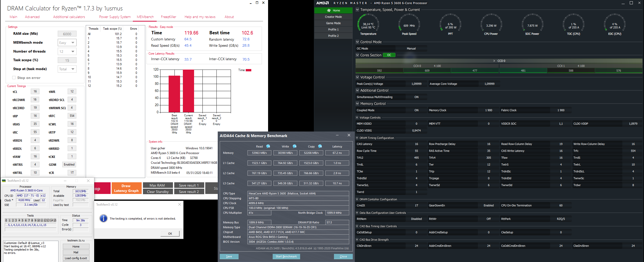Click the Home icon in Ryzen Master

coord(329,10)
